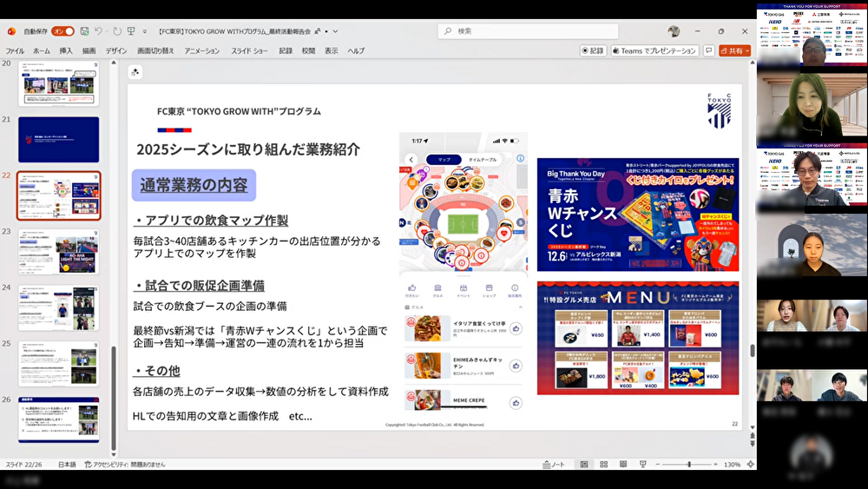Viewport: 868px width, 489px height.
Task: Open the comments icon beside share
Action: tap(708, 51)
